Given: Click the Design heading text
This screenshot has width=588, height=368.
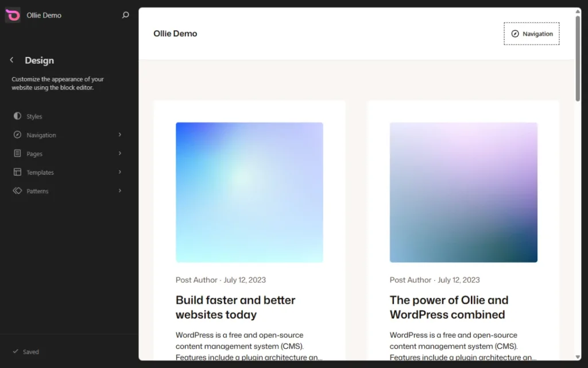Looking at the screenshot, I should tap(40, 60).
